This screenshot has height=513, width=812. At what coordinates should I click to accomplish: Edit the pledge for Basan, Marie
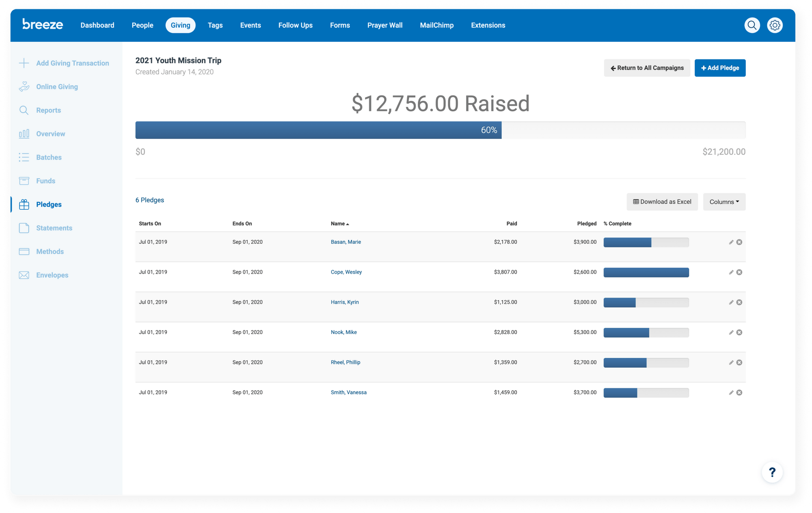pyautogui.click(x=730, y=242)
